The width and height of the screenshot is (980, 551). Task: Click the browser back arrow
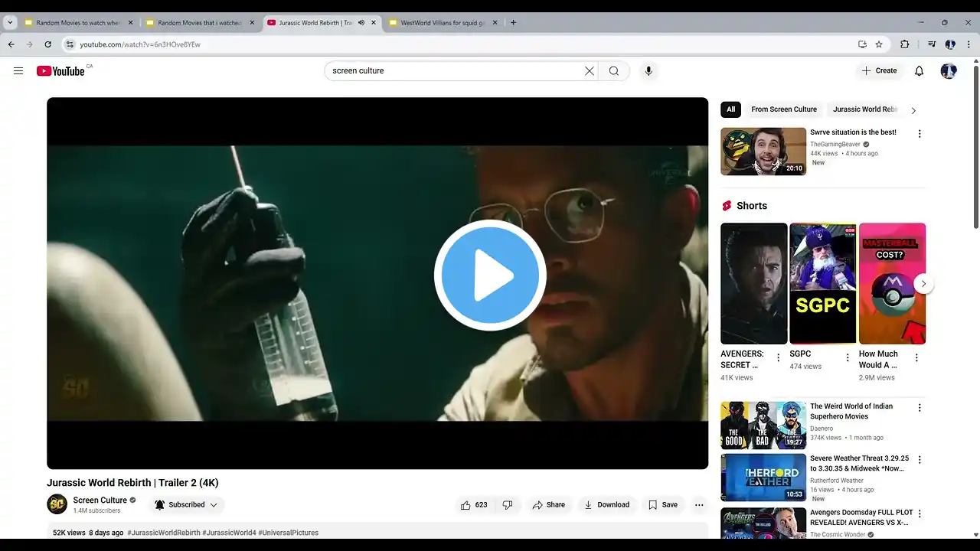(11, 44)
